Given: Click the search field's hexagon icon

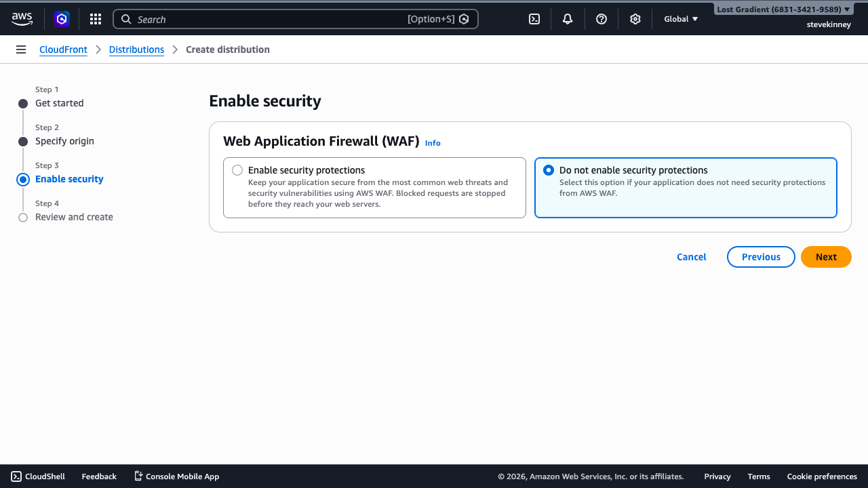Looking at the screenshot, I should coord(464,19).
